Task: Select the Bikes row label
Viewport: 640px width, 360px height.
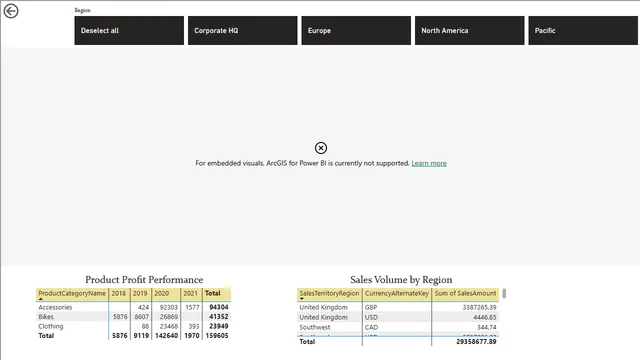Action: click(x=46, y=317)
